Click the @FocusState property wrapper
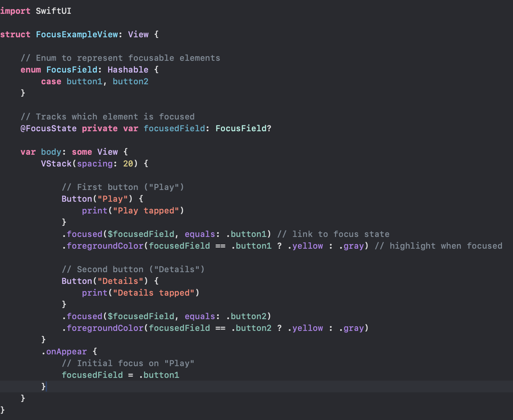 48,128
